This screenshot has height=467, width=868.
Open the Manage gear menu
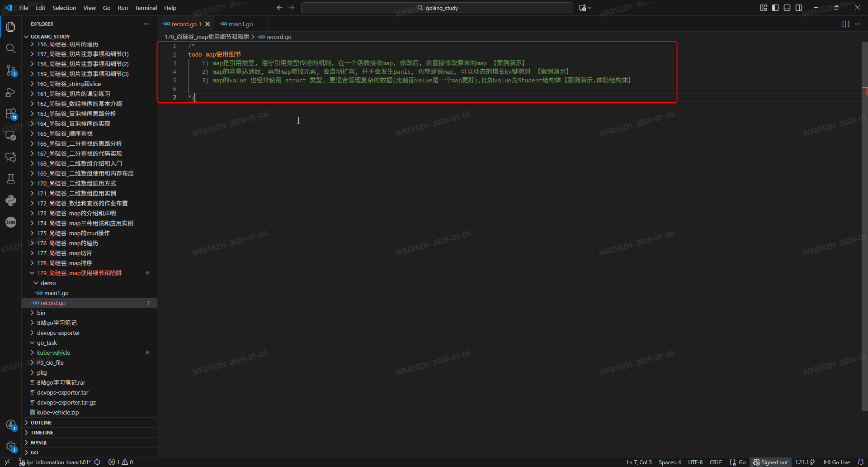(11, 447)
